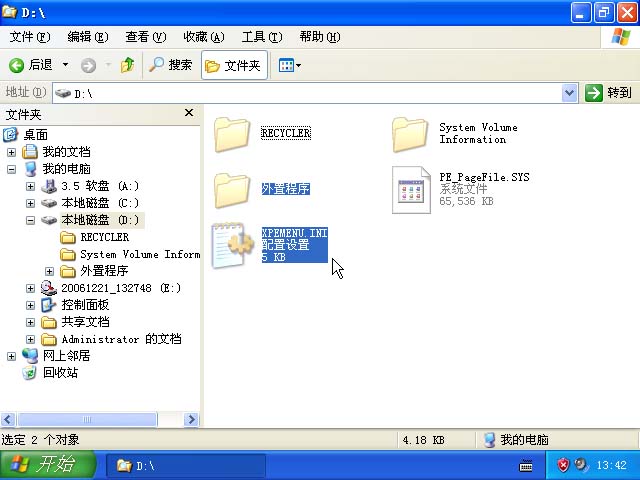
Task: Select RECYCLER folder icon in file pane
Action: (x=232, y=135)
